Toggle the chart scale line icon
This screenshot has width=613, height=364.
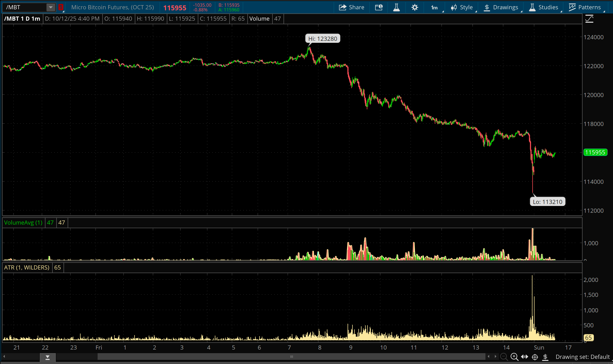[x=589, y=19]
